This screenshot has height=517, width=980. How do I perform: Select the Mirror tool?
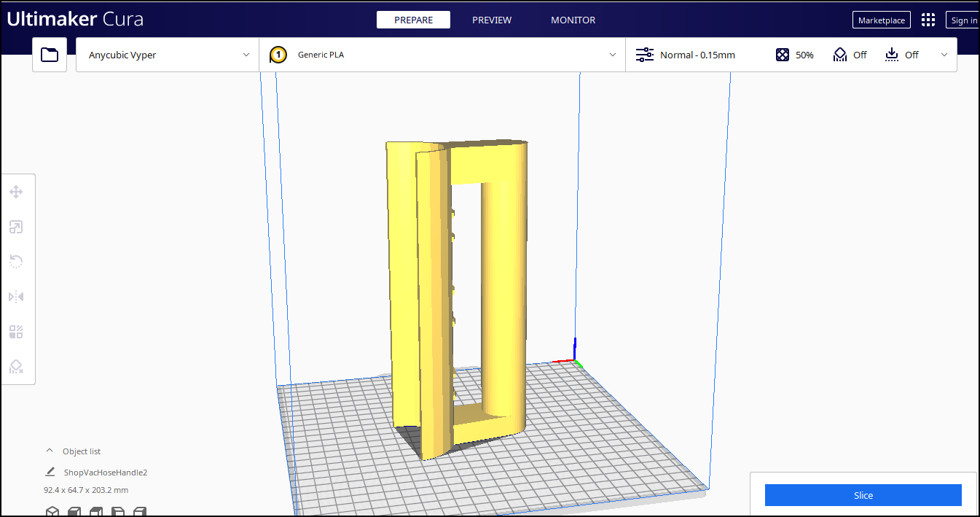(x=16, y=297)
